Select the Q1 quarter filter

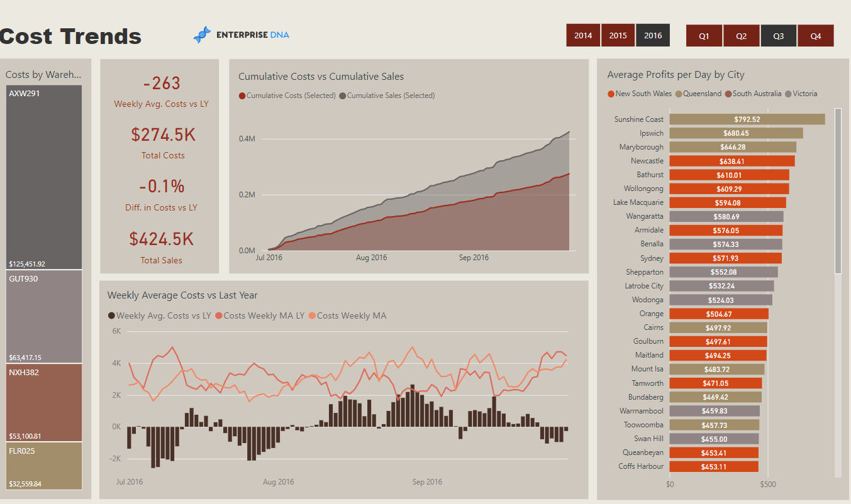click(x=704, y=36)
